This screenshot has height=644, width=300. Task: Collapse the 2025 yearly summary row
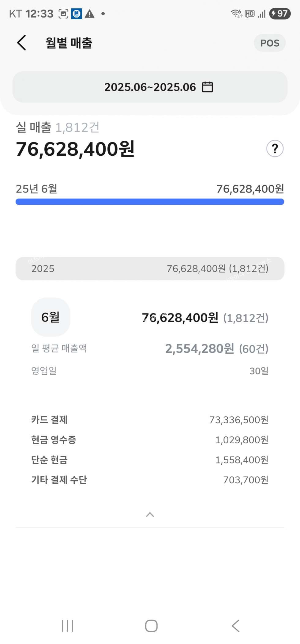pos(150,269)
